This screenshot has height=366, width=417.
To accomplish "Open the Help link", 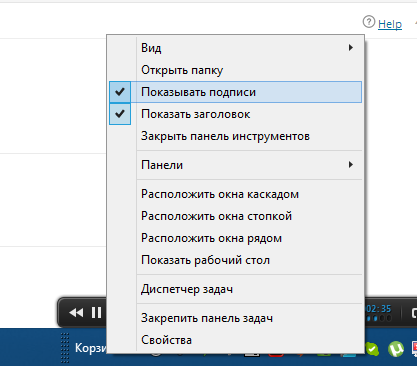I will pyautogui.click(x=390, y=24).
